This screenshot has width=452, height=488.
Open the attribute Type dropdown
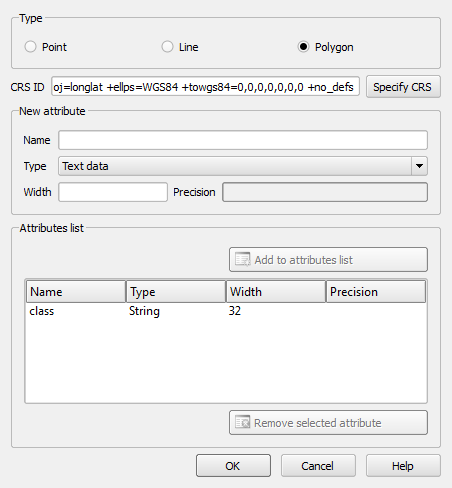[243, 166]
